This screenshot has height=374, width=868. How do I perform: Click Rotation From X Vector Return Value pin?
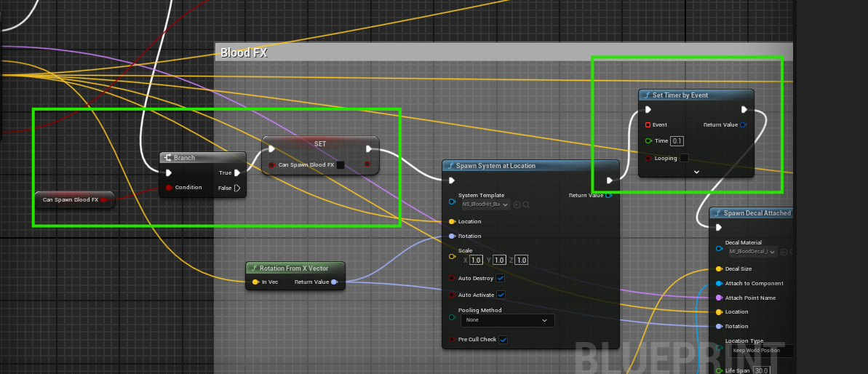coord(335,282)
